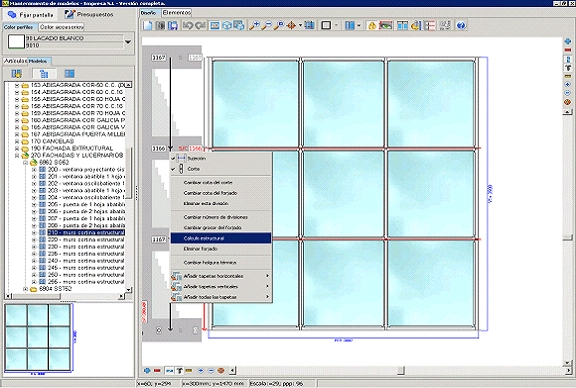Click the blue grid icon in toolbar
The image size is (576, 388).
310,25
